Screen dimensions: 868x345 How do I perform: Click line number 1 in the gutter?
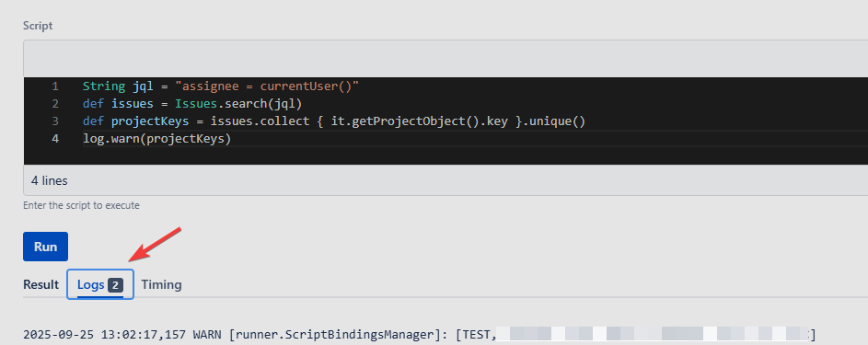[x=55, y=86]
